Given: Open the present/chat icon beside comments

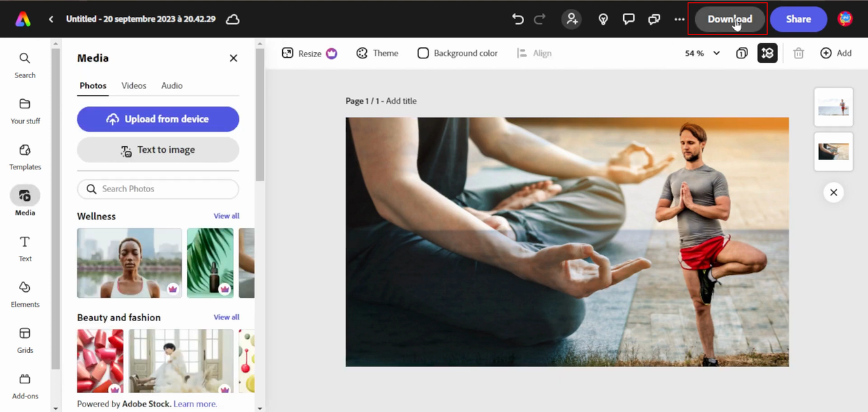Looking at the screenshot, I should 654,19.
